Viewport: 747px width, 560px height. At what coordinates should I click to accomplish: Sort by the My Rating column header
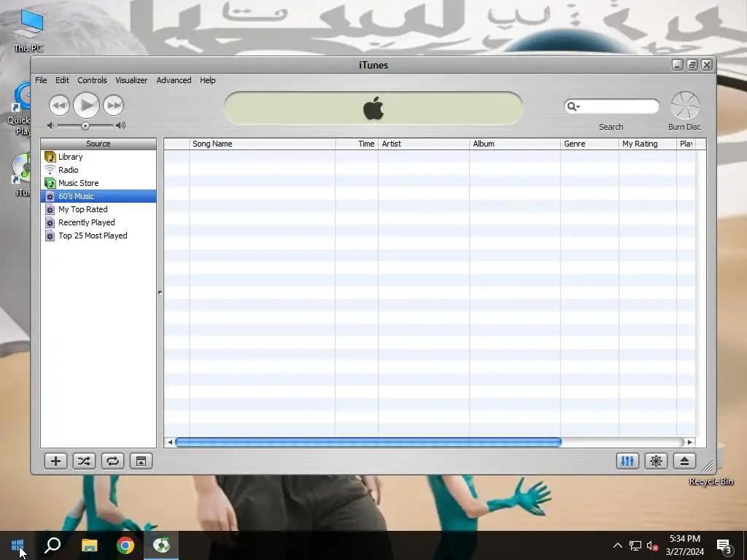(x=648, y=144)
